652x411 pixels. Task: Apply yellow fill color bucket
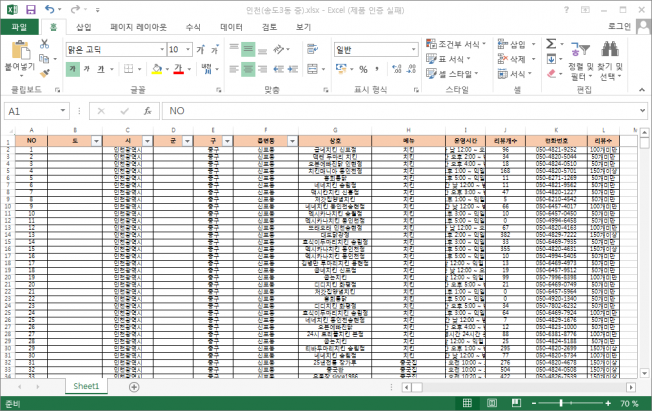[157, 69]
